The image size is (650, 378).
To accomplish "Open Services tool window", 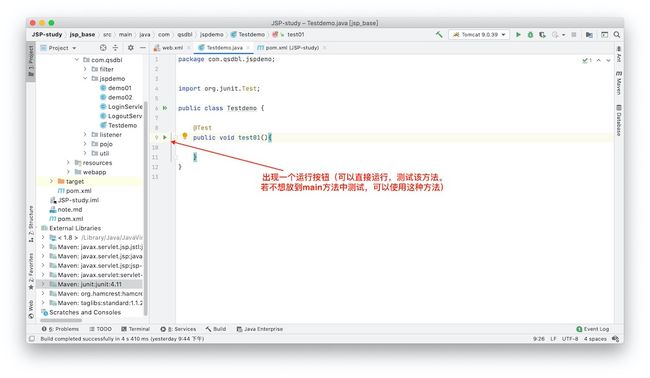I will pyautogui.click(x=178, y=329).
